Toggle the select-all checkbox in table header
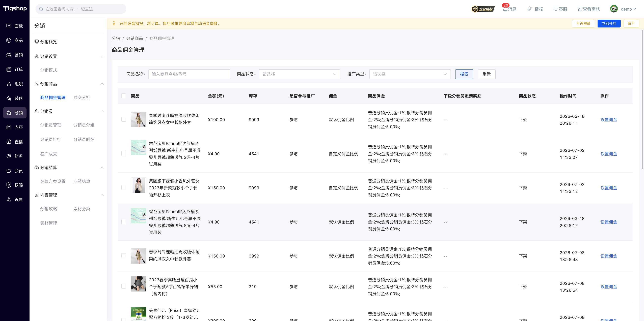 [x=124, y=96]
